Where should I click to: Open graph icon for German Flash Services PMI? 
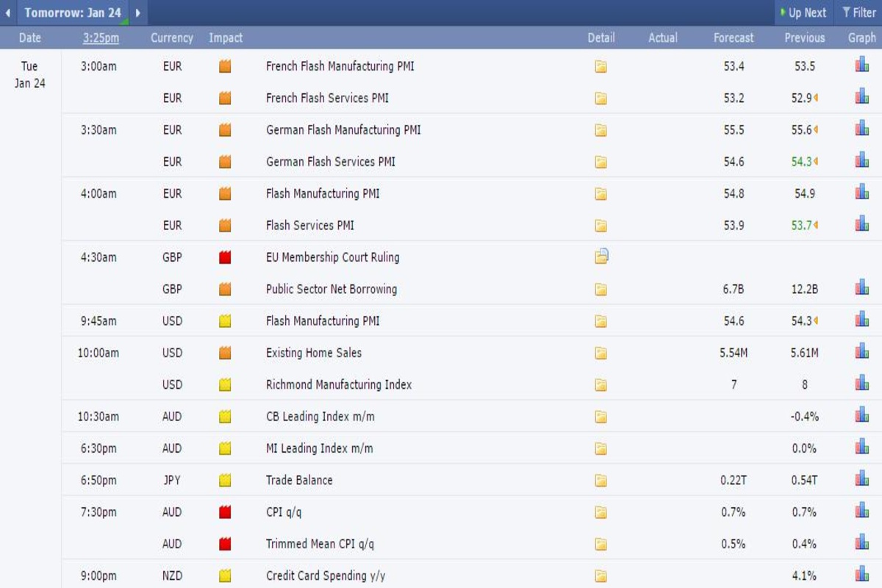(861, 160)
